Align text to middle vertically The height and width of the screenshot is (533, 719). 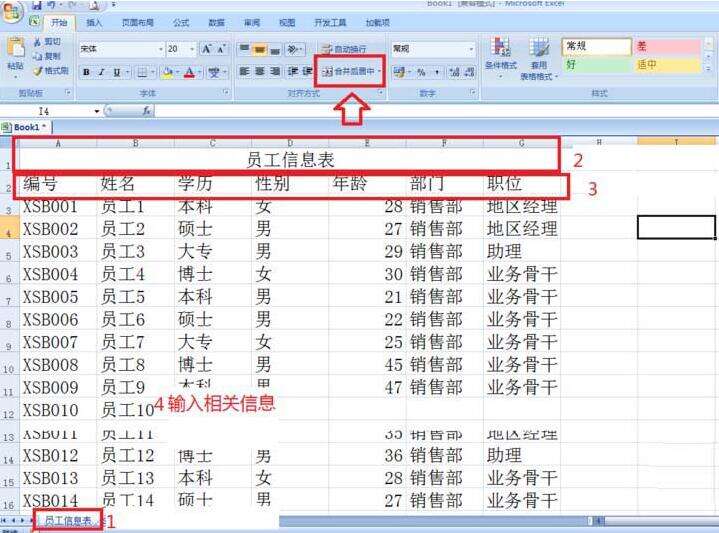260,49
